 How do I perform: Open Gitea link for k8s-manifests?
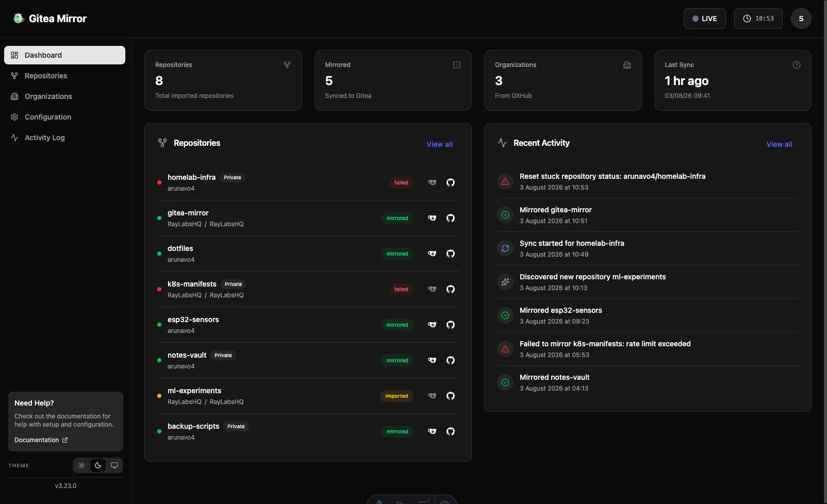click(432, 289)
